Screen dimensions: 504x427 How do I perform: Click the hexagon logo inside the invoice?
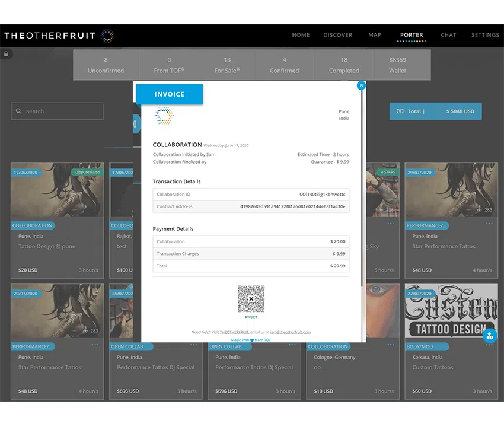tap(164, 116)
